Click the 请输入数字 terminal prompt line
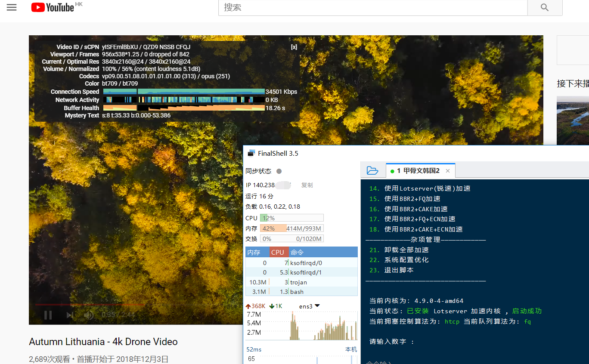The image size is (589, 364). (x=392, y=342)
